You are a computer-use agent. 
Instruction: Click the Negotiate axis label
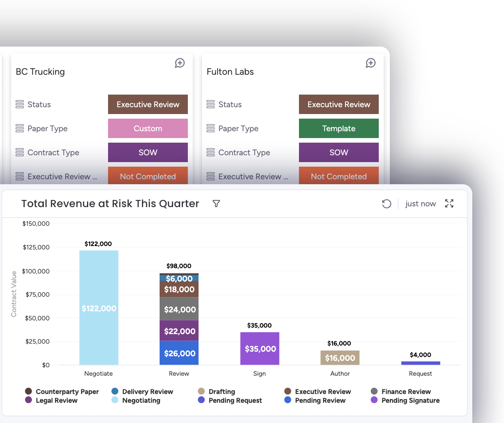[99, 374]
